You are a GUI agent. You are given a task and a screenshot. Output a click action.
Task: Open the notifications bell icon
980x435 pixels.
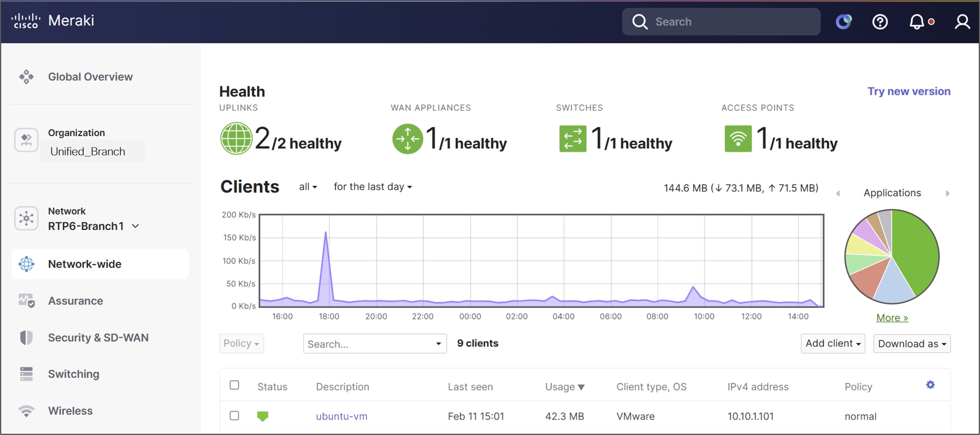[x=917, y=22]
